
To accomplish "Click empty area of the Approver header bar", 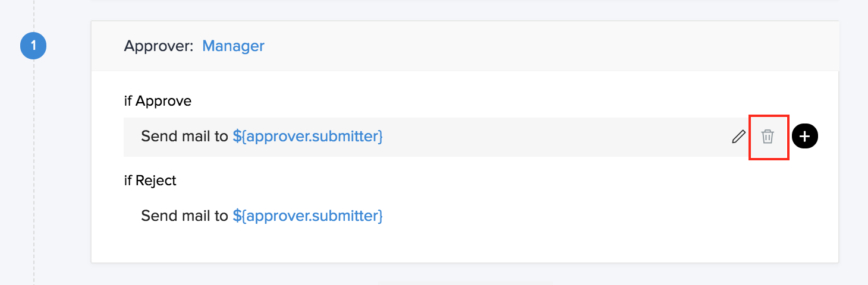I will point(535,46).
